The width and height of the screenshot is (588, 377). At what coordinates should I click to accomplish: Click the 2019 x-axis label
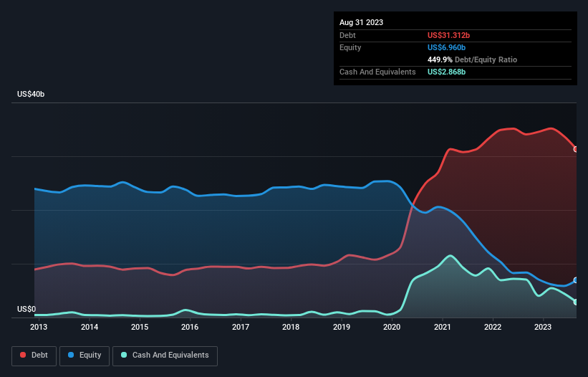coord(342,327)
